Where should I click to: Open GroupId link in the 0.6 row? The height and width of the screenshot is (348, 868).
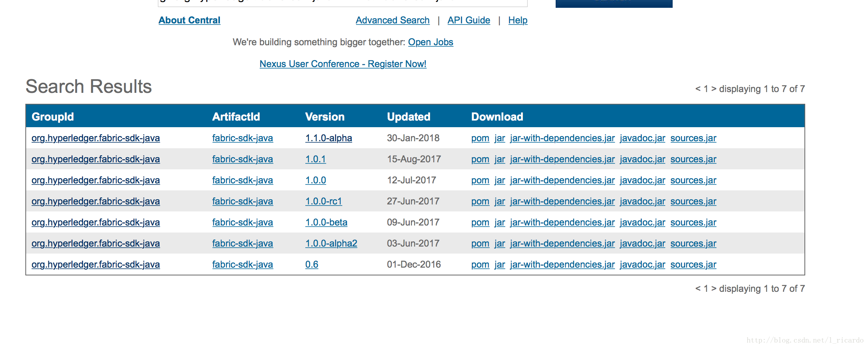tap(96, 265)
